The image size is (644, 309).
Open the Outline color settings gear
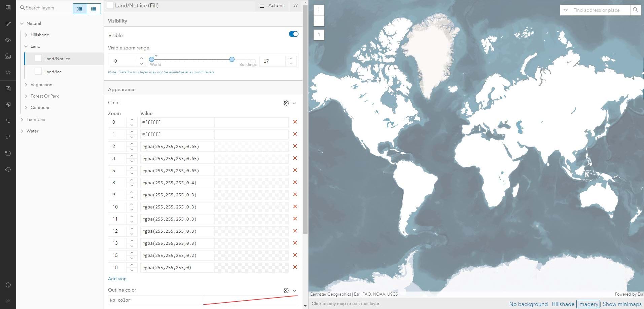pyautogui.click(x=286, y=291)
